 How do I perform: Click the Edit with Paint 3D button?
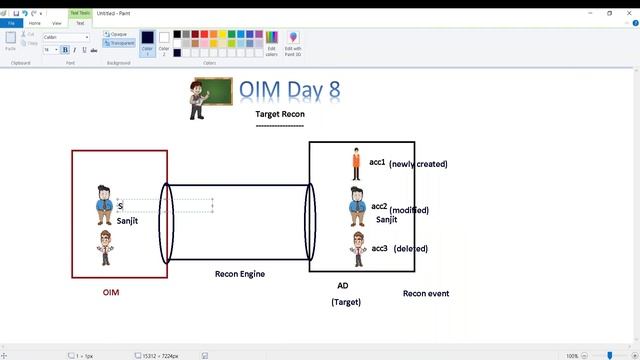[x=293, y=43]
